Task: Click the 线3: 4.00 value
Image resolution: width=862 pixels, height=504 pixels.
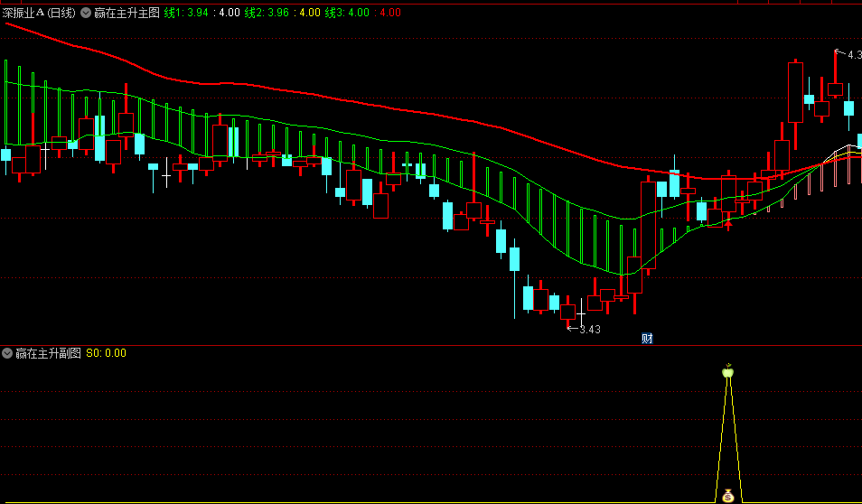Action: coord(347,13)
